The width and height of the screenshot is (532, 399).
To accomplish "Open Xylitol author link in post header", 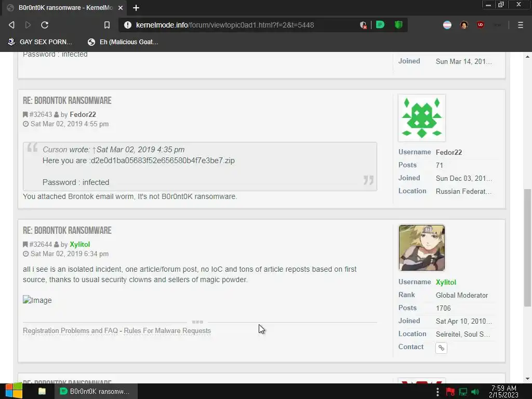I will (79, 245).
